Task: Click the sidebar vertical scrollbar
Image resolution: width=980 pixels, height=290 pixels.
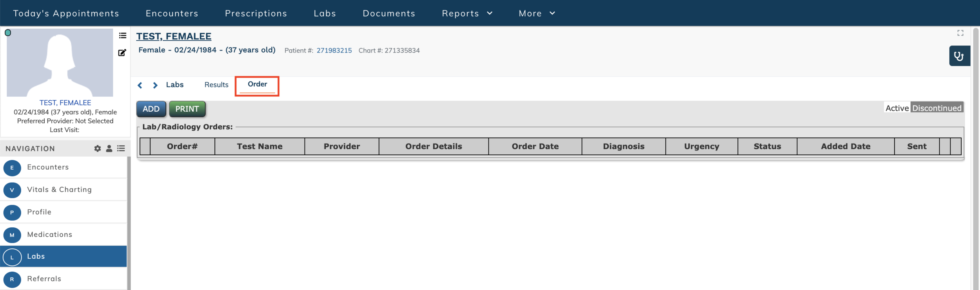Action: 129,223
